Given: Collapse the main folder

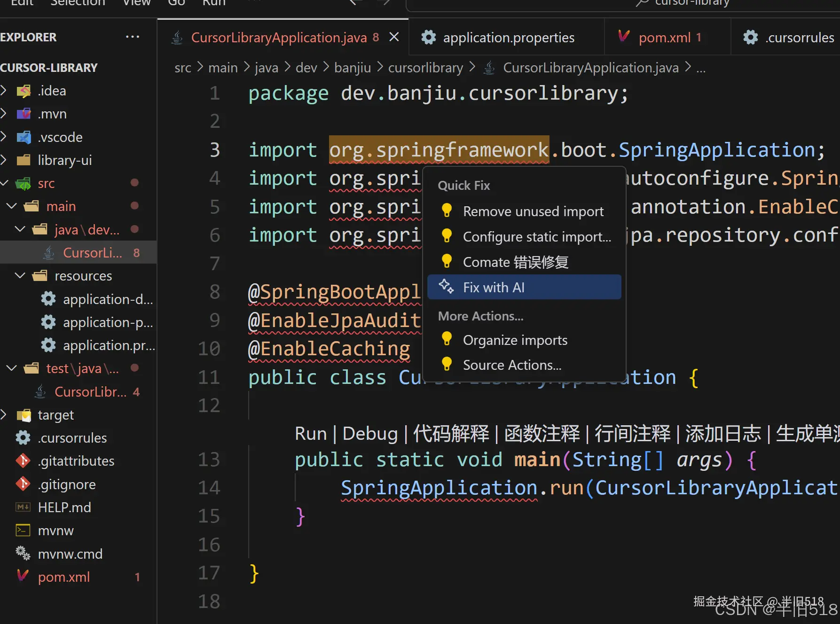Looking at the screenshot, I should coord(12,206).
